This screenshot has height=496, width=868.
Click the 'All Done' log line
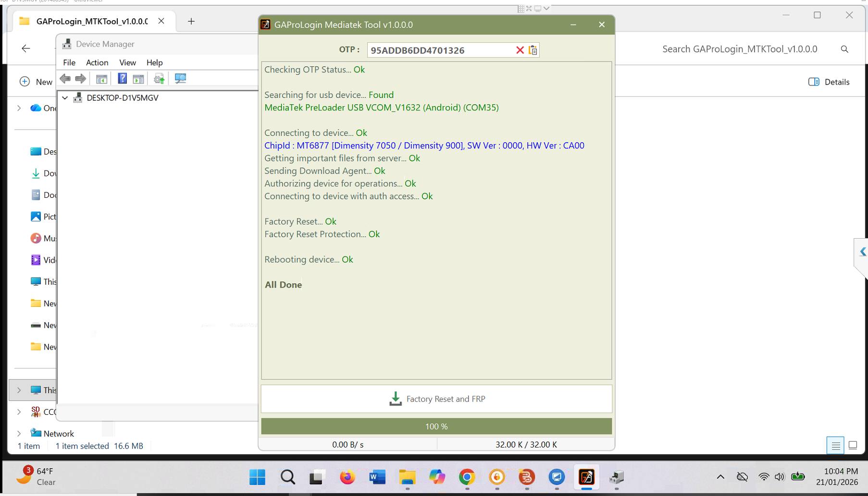(284, 285)
